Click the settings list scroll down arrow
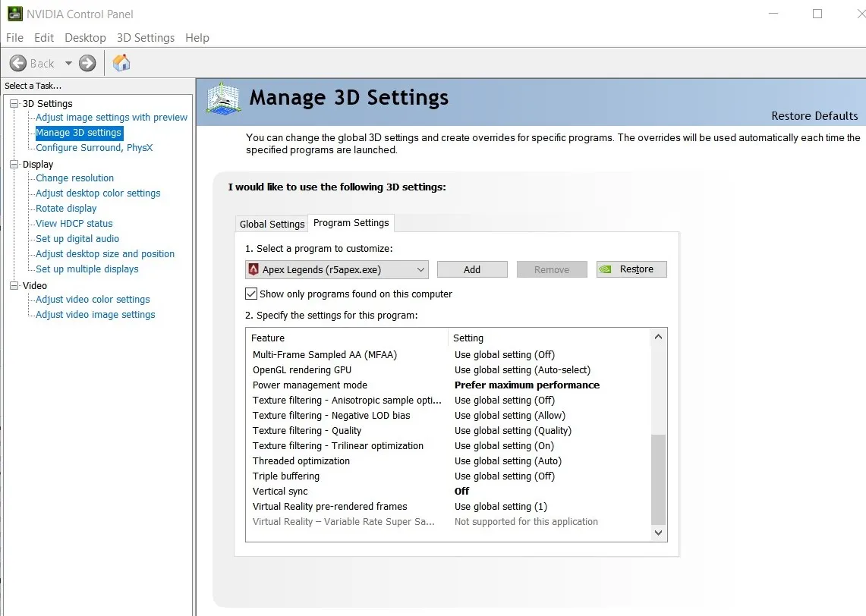Image resolution: width=866 pixels, height=616 pixels. coord(658,533)
